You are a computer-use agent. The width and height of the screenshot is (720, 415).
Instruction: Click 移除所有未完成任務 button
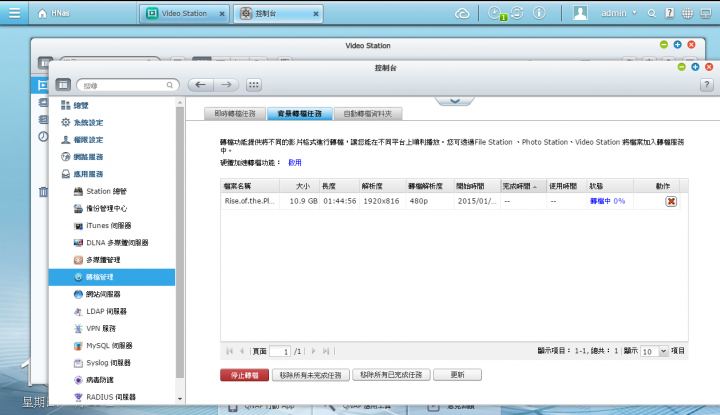coord(310,375)
